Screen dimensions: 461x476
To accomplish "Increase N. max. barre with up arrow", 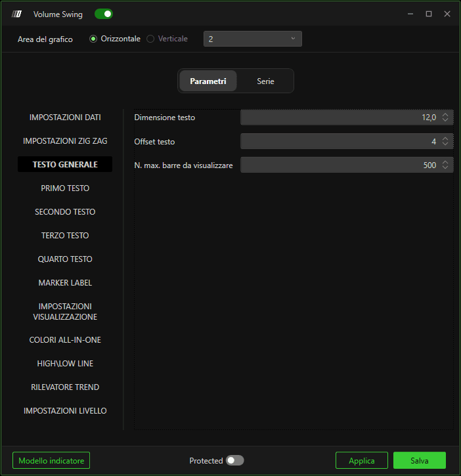I will [x=445, y=162].
